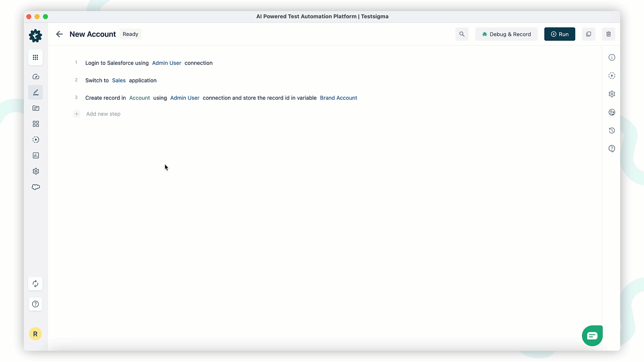Open the info details icon in right panel
The image size is (644, 362).
coord(612,58)
